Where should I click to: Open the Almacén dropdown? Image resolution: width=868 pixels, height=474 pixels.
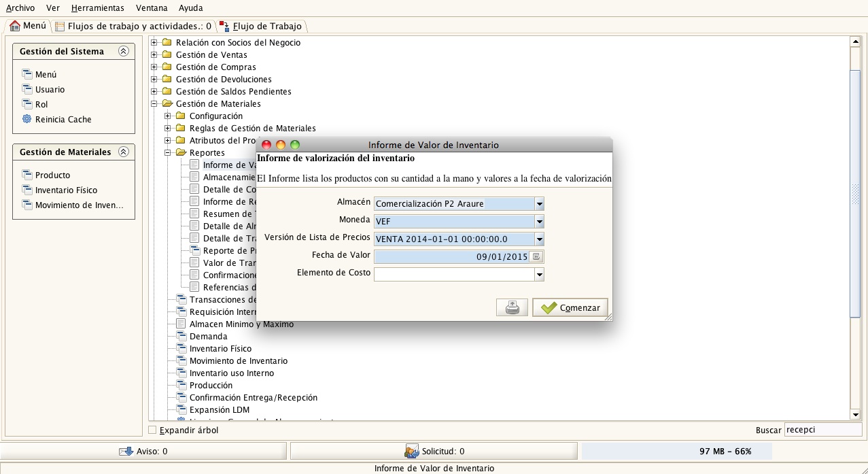tap(539, 203)
